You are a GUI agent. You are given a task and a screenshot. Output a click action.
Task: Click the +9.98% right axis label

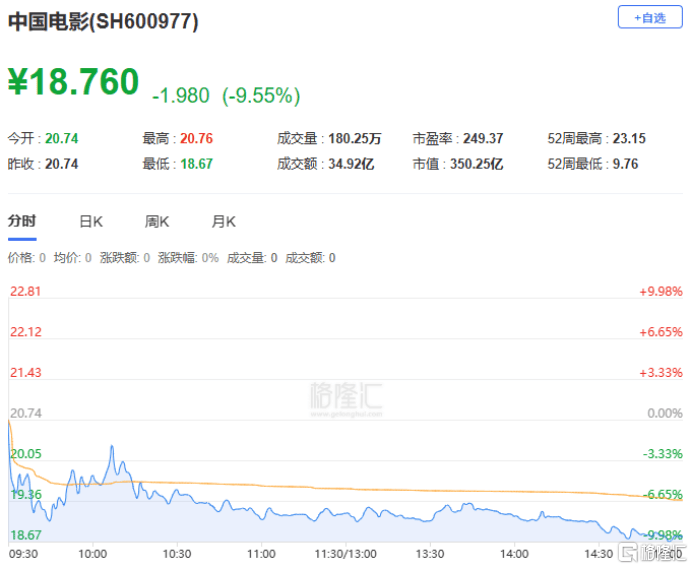click(660, 292)
